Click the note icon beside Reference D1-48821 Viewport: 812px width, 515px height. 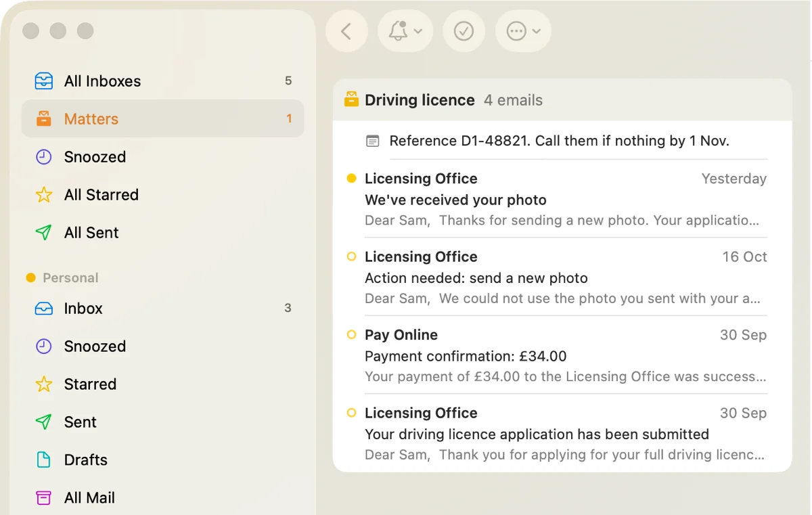(x=372, y=141)
